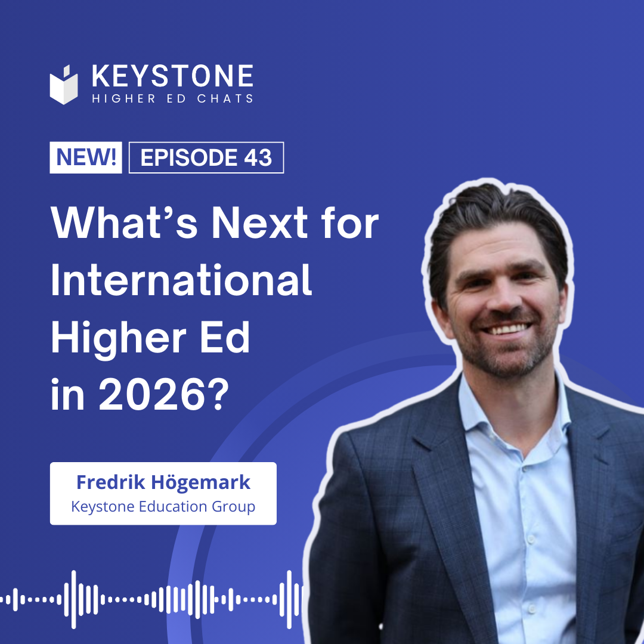This screenshot has width=644, height=644.
Task: Click the question mark ending the headline
Action: click(217, 395)
